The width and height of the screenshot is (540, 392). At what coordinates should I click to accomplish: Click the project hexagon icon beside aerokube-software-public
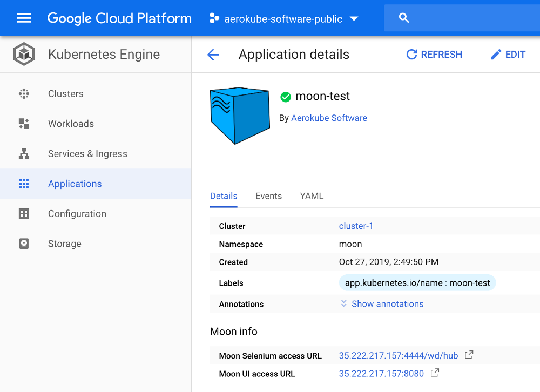(214, 18)
